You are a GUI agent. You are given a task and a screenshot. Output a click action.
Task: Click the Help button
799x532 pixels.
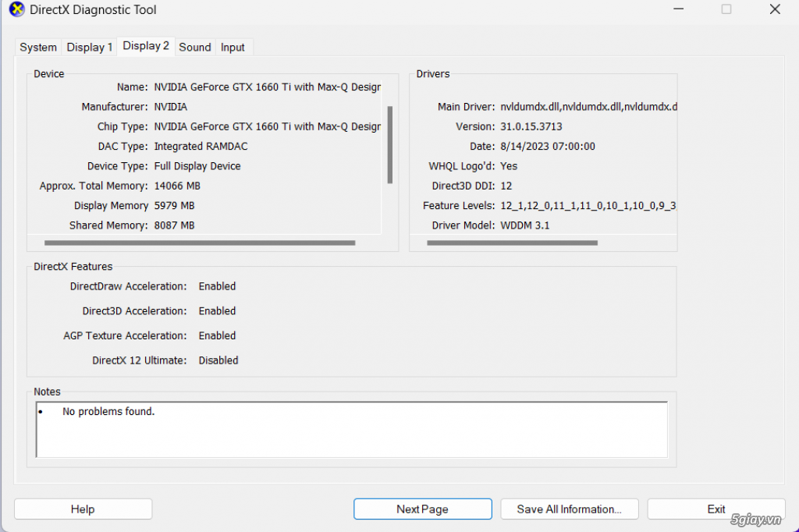[83, 509]
